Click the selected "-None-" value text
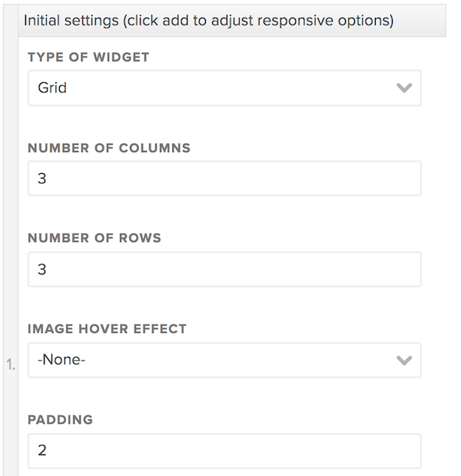Image resolution: width=461 pixels, height=476 pixels. click(61, 360)
